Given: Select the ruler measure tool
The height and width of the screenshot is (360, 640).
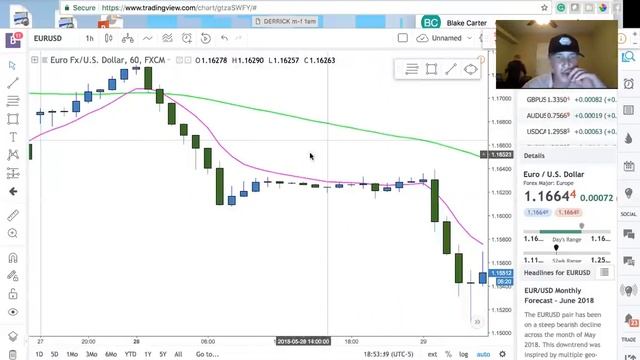Looking at the screenshot, I should pyautogui.click(x=13, y=215).
